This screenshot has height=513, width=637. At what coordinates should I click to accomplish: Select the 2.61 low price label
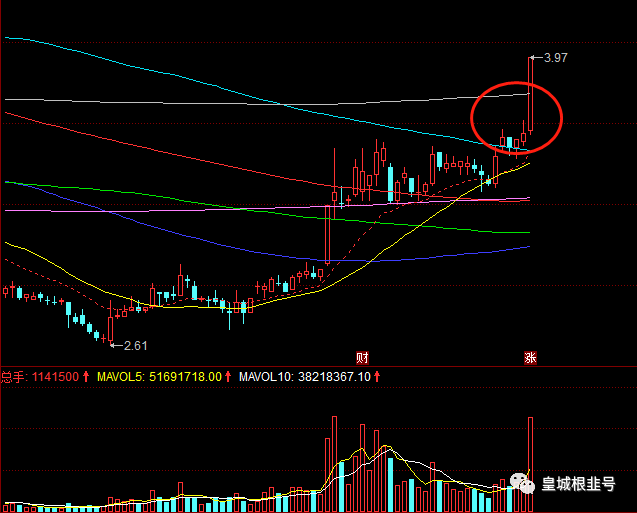(135, 346)
